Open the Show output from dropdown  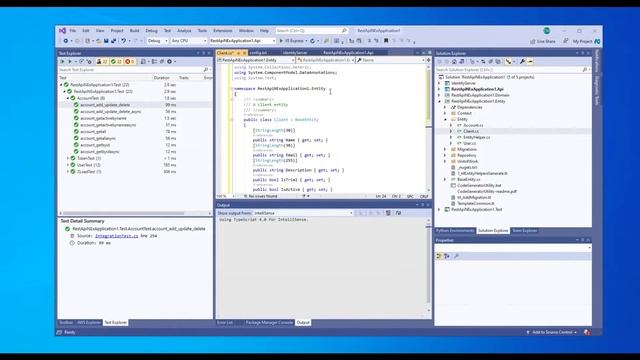(x=303, y=213)
